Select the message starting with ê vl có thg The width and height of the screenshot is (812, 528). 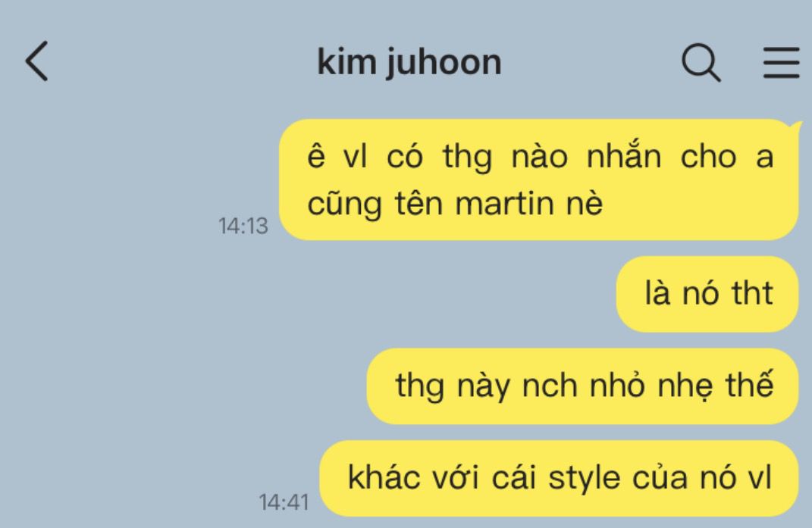pyautogui.click(x=538, y=180)
